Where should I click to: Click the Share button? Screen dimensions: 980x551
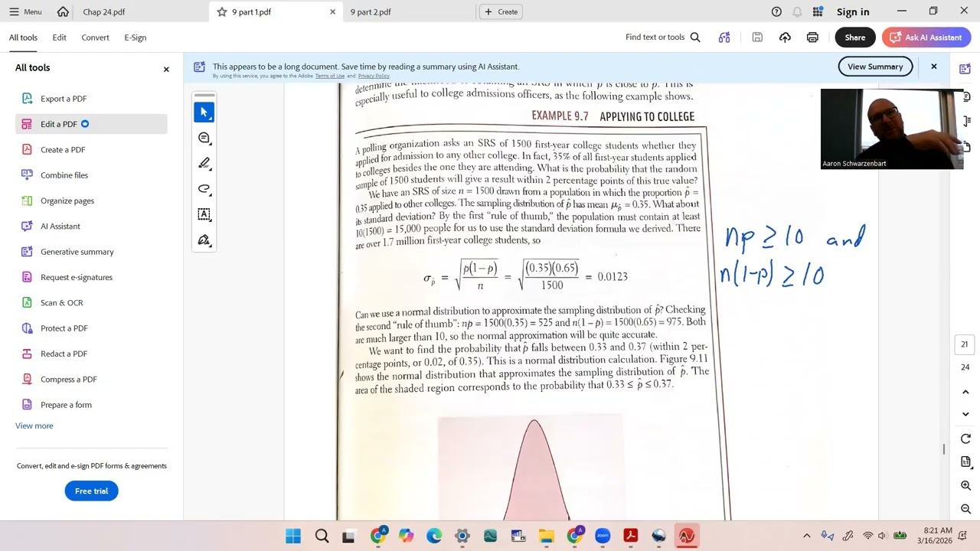pyautogui.click(x=855, y=37)
